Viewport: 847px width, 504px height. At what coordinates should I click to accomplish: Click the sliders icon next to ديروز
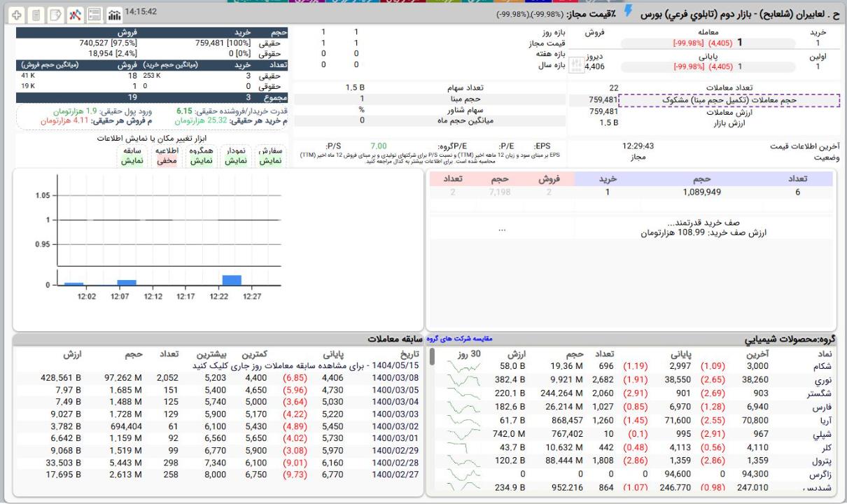[577, 65]
